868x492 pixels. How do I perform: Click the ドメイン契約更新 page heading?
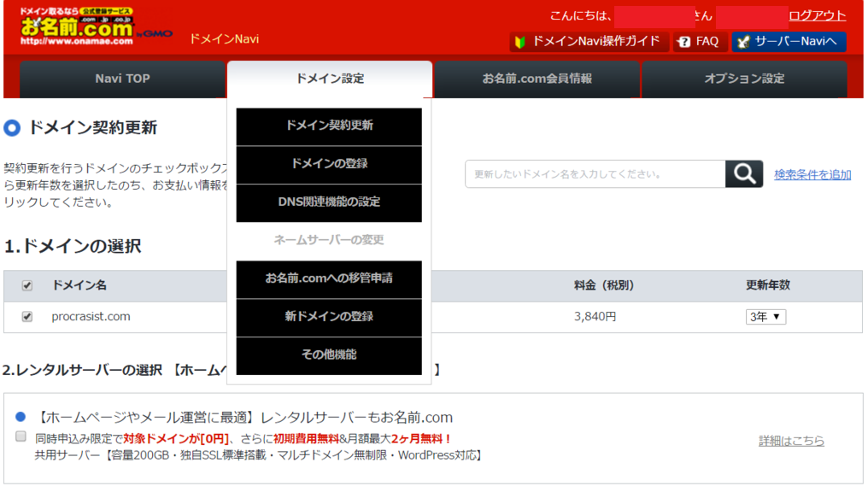92,128
